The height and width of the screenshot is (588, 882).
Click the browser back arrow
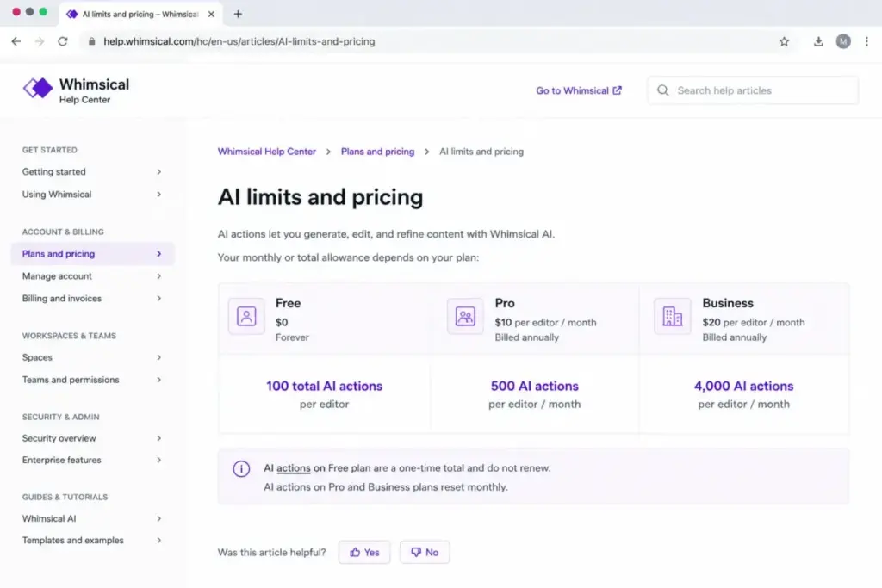pos(16,41)
